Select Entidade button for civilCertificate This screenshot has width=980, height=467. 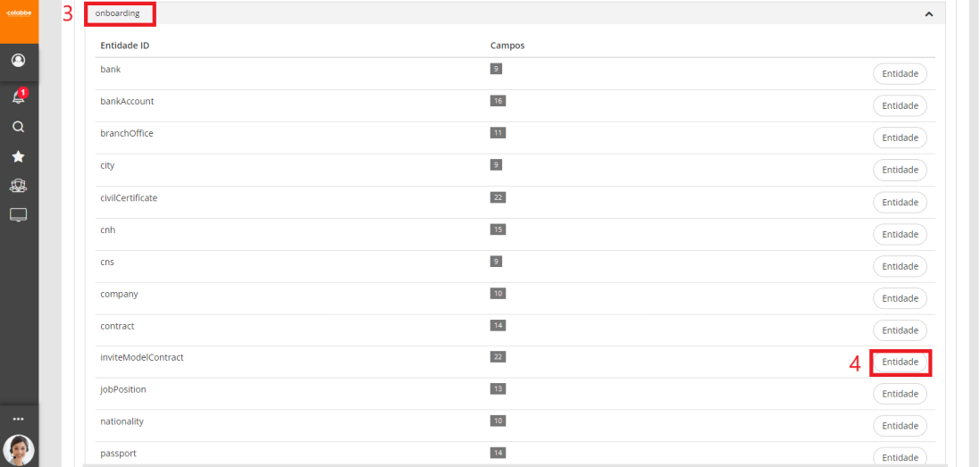tap(900, 202)
